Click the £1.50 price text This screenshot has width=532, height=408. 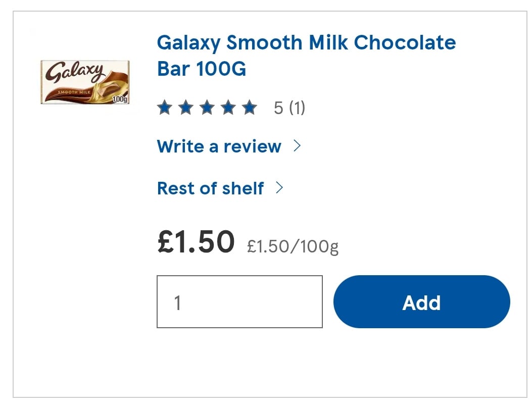pyautogui.click(x=196, y=241)
